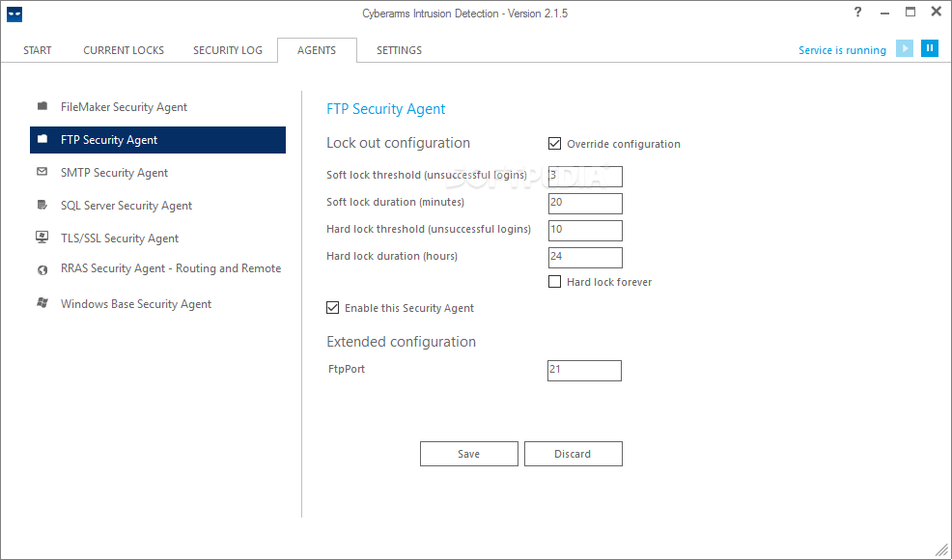Go to the SECURITY LOG tab
The height and width of the screenshot is (560, 952).
pyautogui.click(x=228, y=50)
